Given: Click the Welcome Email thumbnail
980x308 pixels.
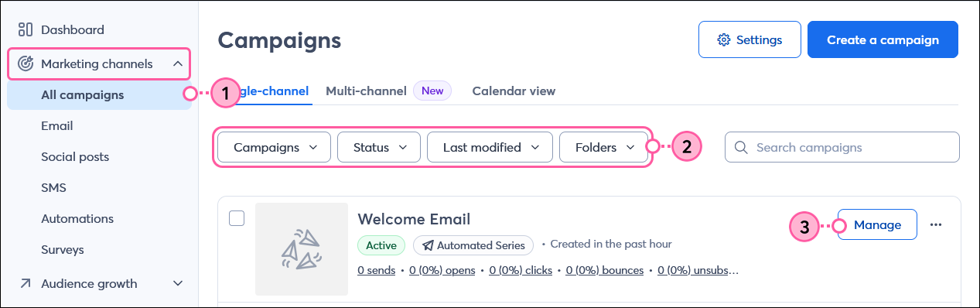Looking at the screenshot, I should pyautogui.click(x=302, y=249).
